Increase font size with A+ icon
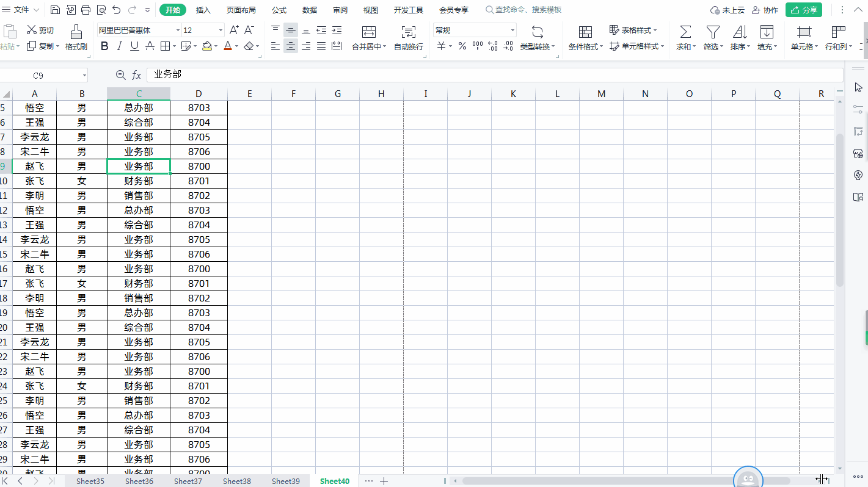The image size is (868, 487). pos(234,30)
